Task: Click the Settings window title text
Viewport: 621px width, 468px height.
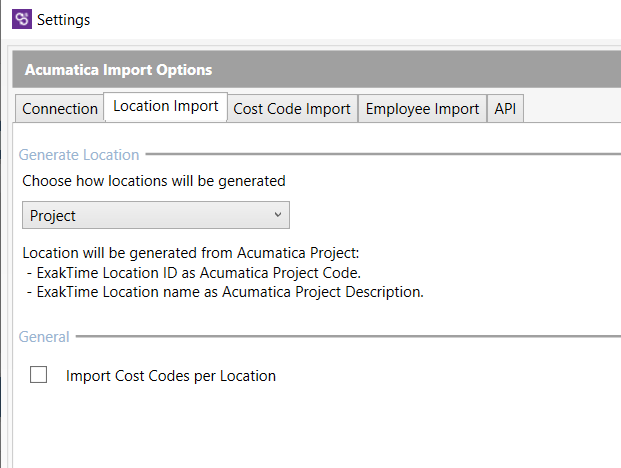Action: pyautogui.click(x=63, y=20)
